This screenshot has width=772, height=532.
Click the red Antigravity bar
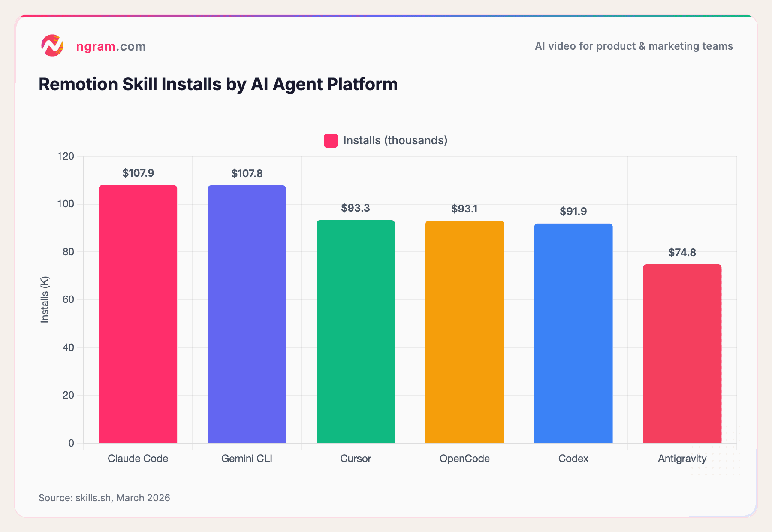[x=682, y=354]
